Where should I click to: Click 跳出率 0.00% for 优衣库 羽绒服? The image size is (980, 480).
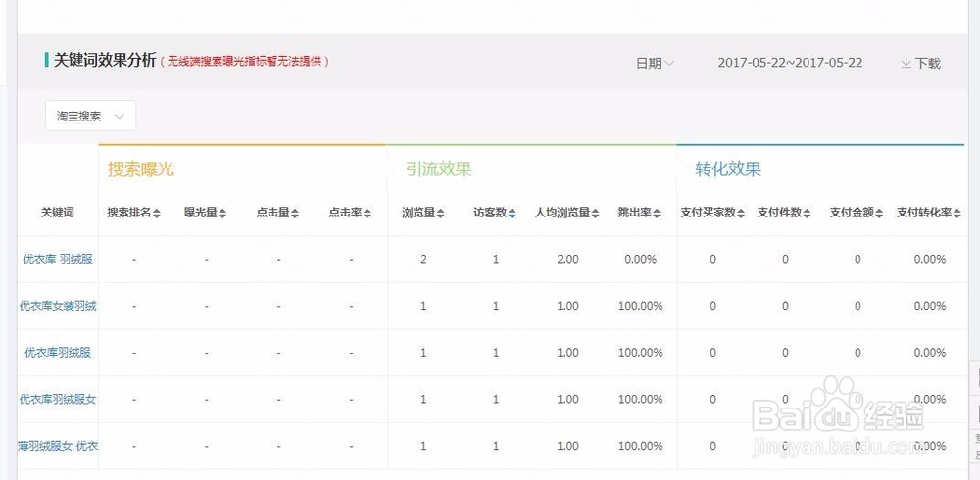pyautogui.click(x=640, y=259)
